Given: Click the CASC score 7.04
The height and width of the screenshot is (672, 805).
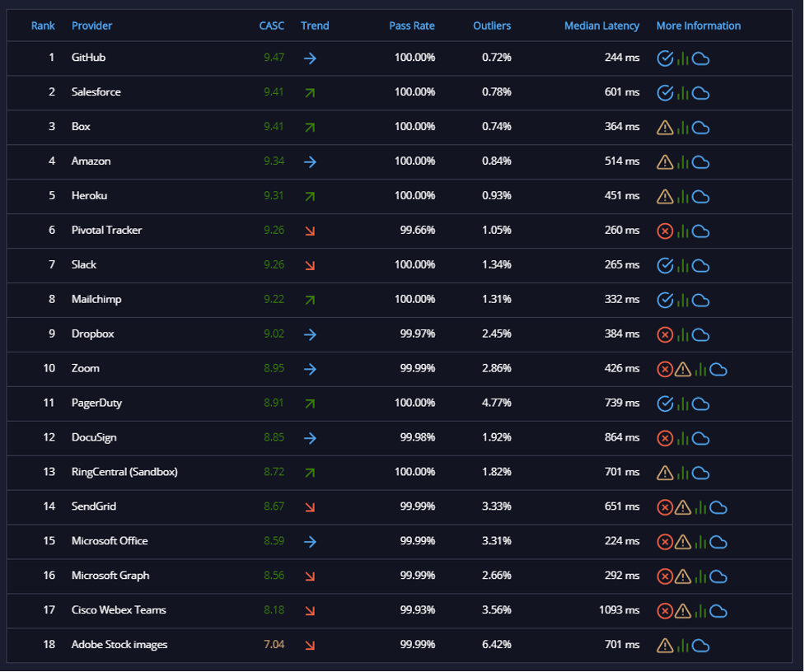Looking at the screenshot, I should coord(274,644).
